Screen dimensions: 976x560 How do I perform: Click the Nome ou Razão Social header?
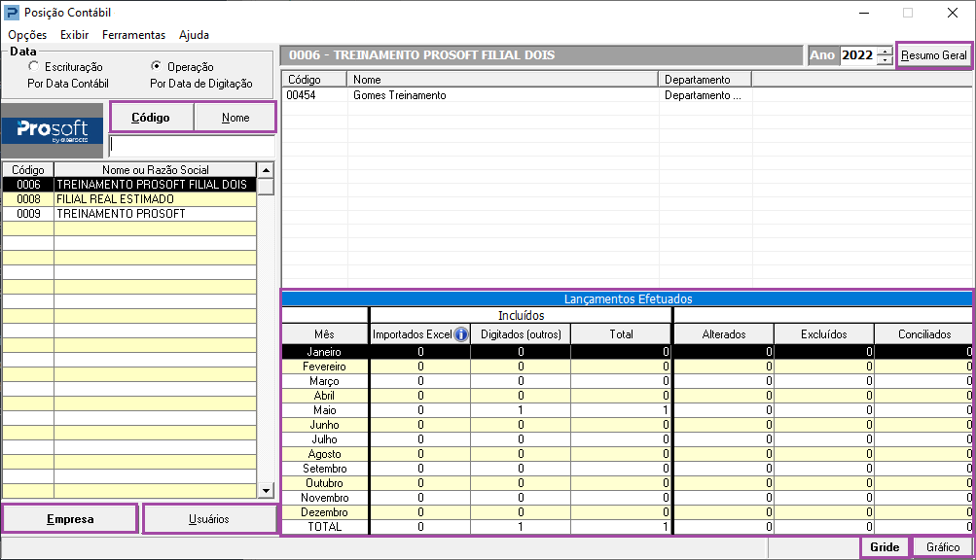(155, 170)
